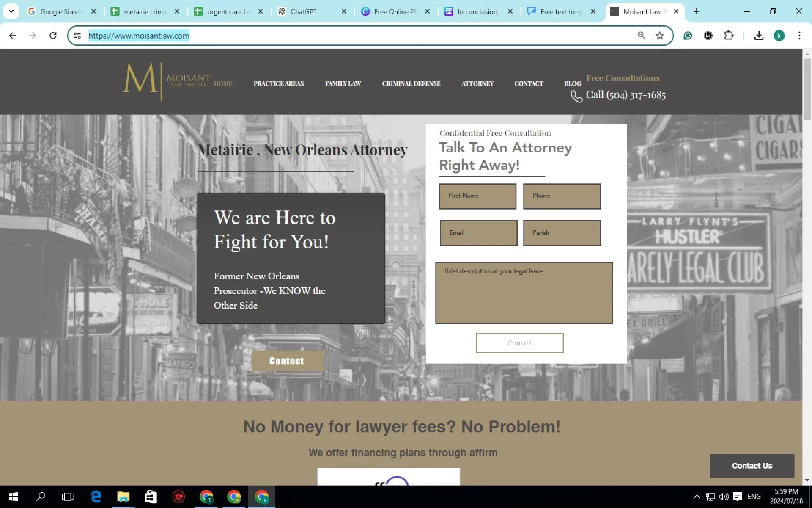Viewport: 812px width, 508px height.
Task: Open Chrome downloads icon
Action: pyautogui.click(x=759, y=36)
